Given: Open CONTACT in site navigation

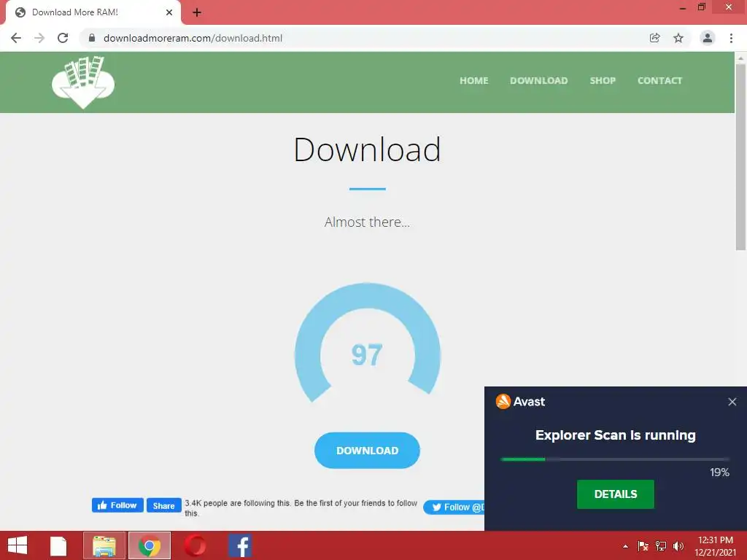Looking at the screenshot, I should click(659, 80).
